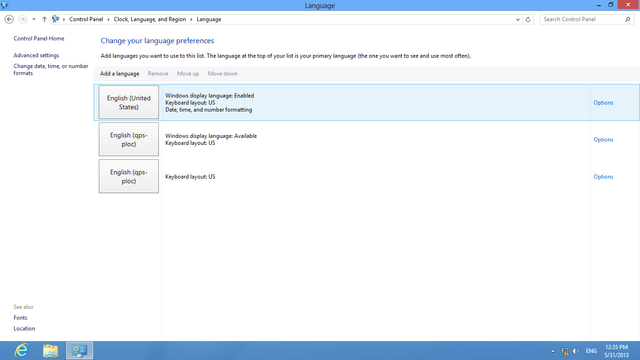This screenshot has width=640, height=360.
Task: Click Add a language
Action: (120, 73)
